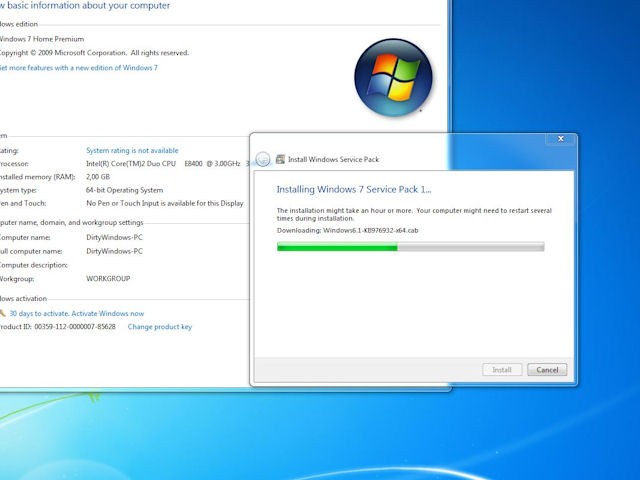Click 'Change product key' link
This screenshot has width=640, height=480.
click(x=160, y=327)
